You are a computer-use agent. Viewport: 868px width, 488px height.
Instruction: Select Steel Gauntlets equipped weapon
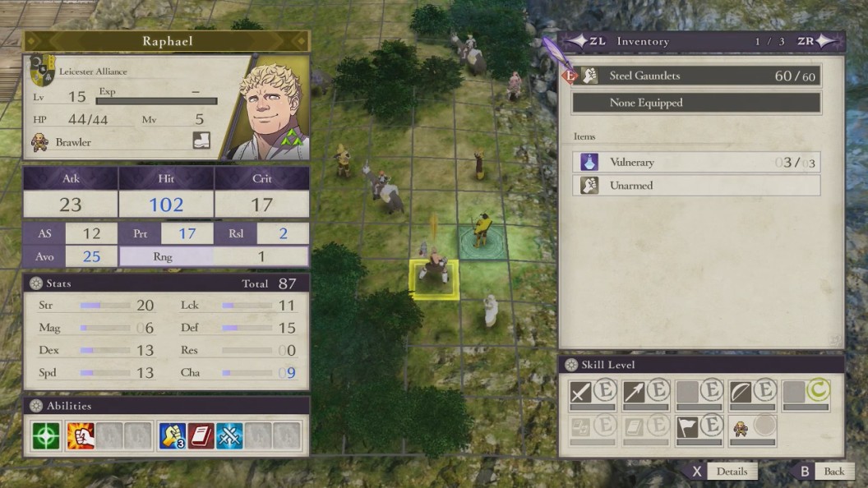[696, 76]
